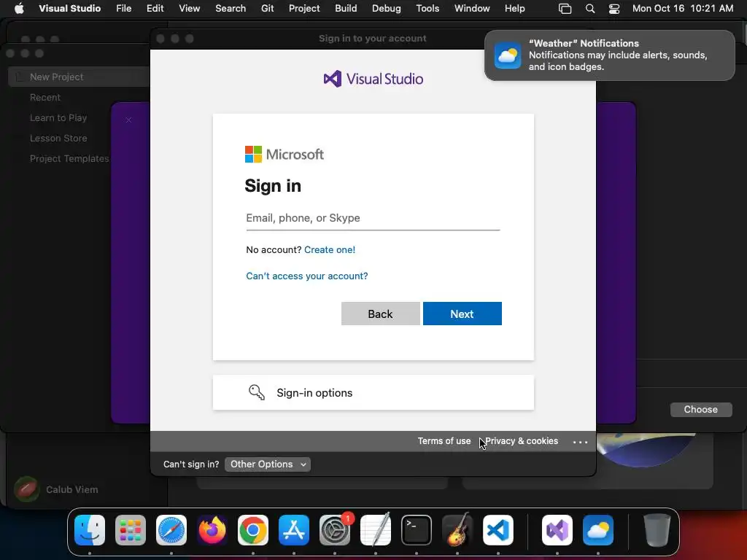This screenshot has height=560, width=747.
Task: Open Google Chrome in the dock
Action: [253, 530]
